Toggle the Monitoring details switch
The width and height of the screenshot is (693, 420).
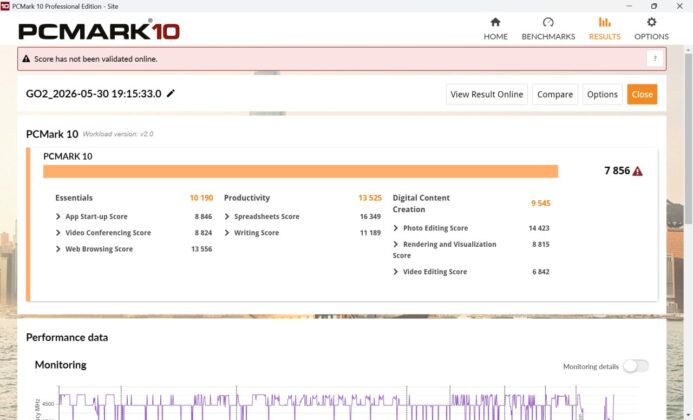click(636, 366)
